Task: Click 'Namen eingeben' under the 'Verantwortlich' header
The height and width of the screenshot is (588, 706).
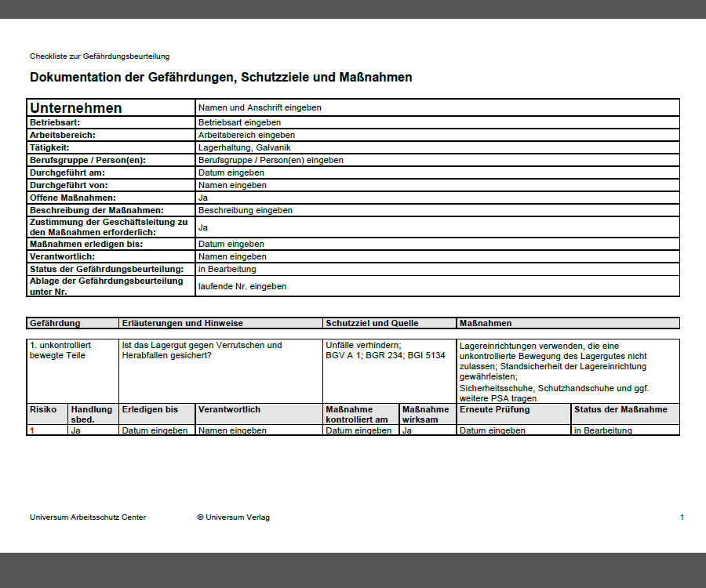Action: point(232,430)
